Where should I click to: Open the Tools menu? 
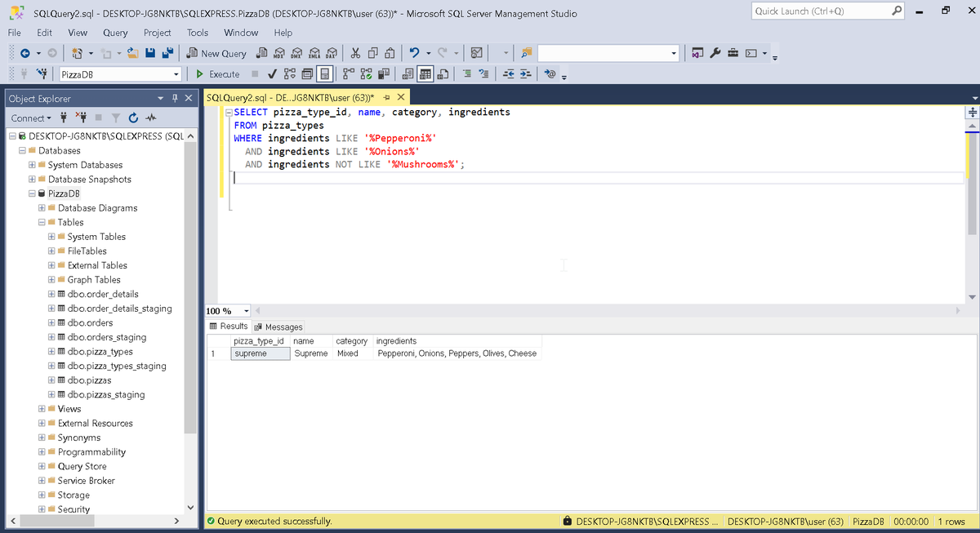click(x=198, y=33)
